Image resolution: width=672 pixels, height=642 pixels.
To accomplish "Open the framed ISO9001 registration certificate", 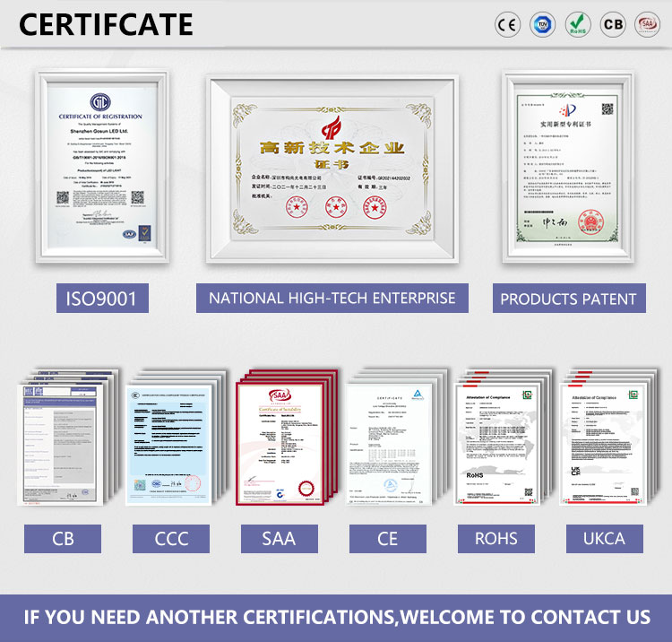I will (102, 167).
